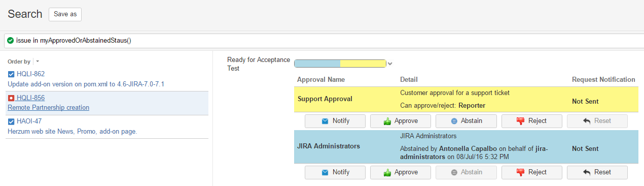The height and width of the screenshot is (186, 644).
Task: Click task type icon beside HQLI-862
Action: click(x=11, y=74)
